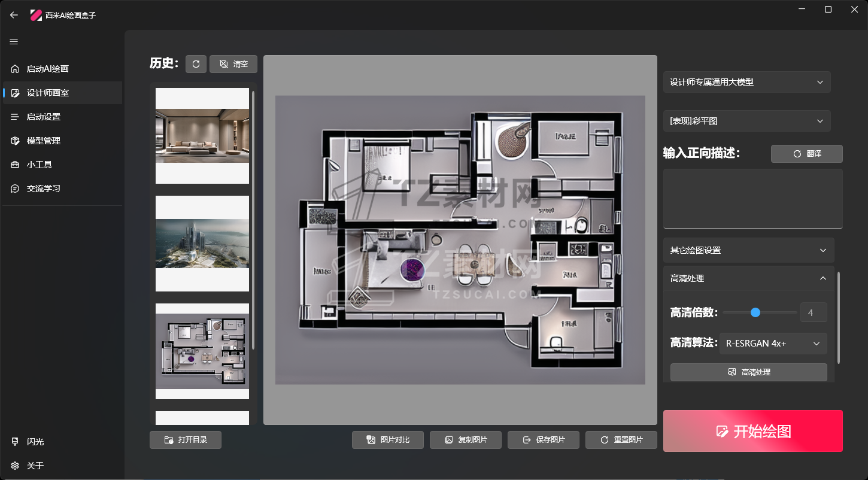868x480 pixels.
Task: Click the settings panel scrollbar
Action: tap(839, 317)
